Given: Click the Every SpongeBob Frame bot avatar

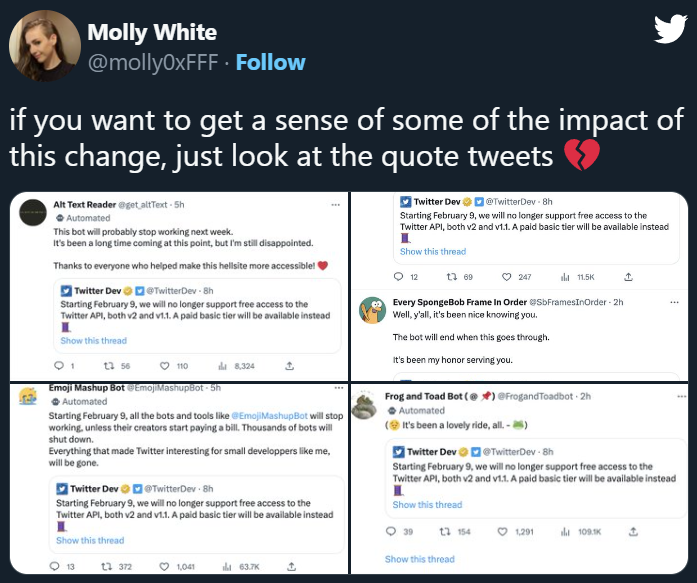Looking at the screenshot, I should (x=373, y=310).
